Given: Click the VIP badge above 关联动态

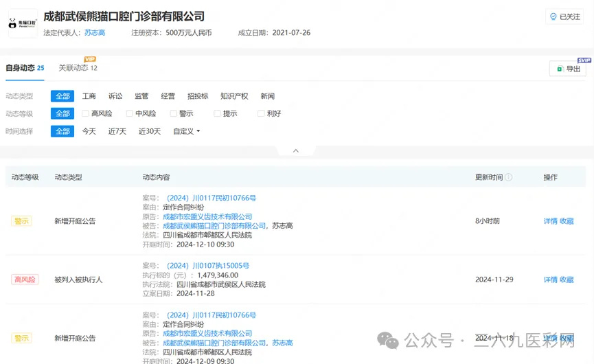Looking at the screenshot, I should click(90, 59).
